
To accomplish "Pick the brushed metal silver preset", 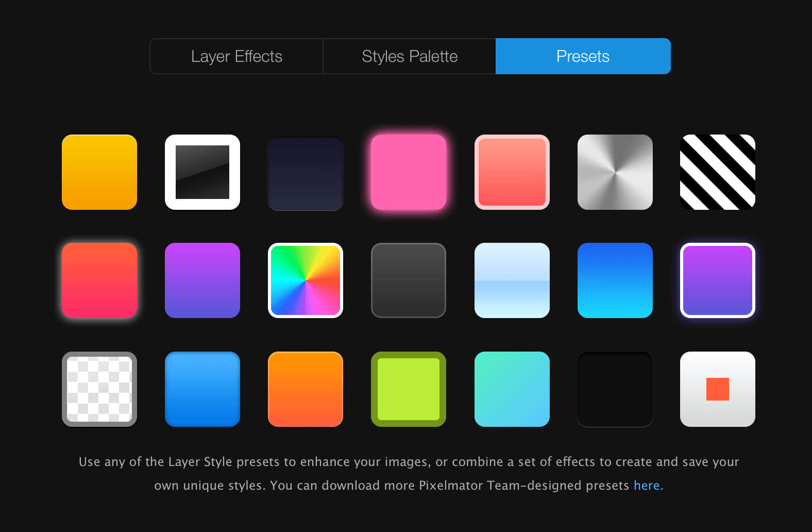I will [x=615, y=172].
